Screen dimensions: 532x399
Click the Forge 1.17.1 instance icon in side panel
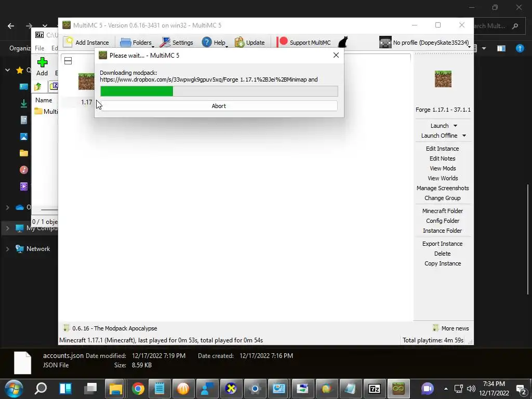pos(443,79)
